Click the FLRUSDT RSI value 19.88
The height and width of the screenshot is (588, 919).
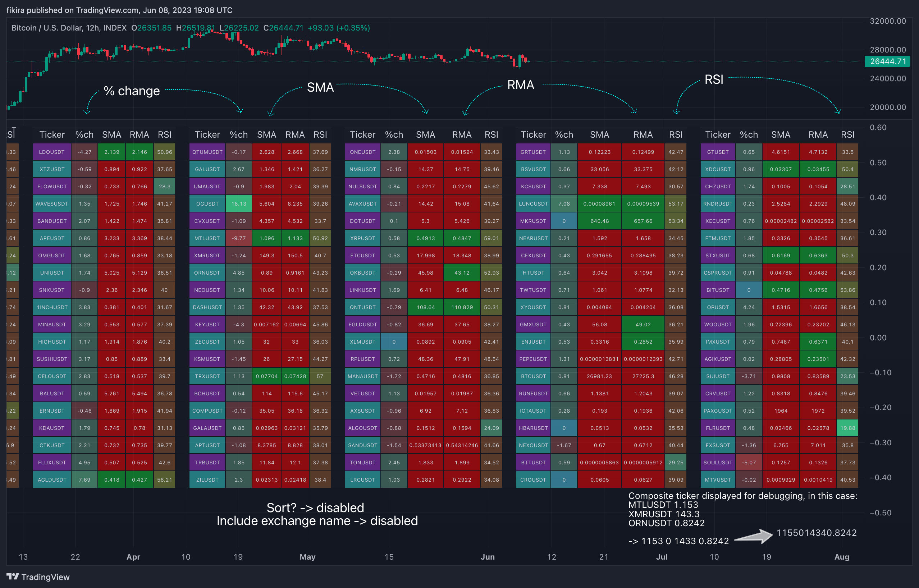848,428
